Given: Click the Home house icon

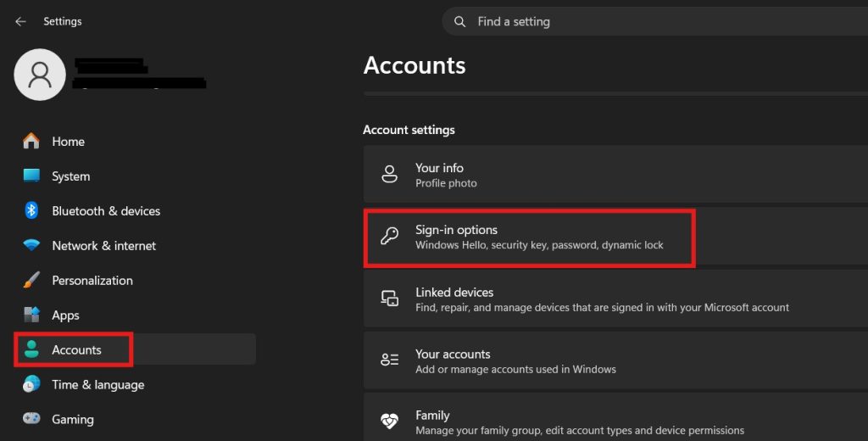Looking at the screenshot, I should pyautogui.click(x=31, y=142).
